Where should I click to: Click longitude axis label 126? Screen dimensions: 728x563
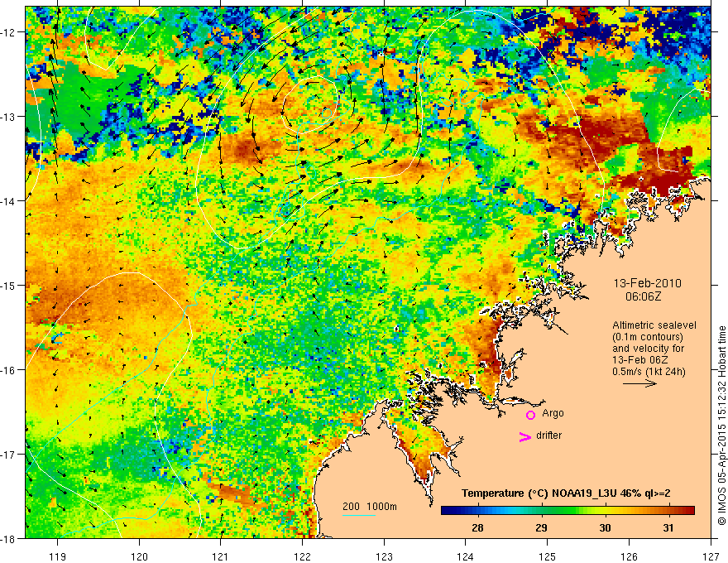(629, 556)
